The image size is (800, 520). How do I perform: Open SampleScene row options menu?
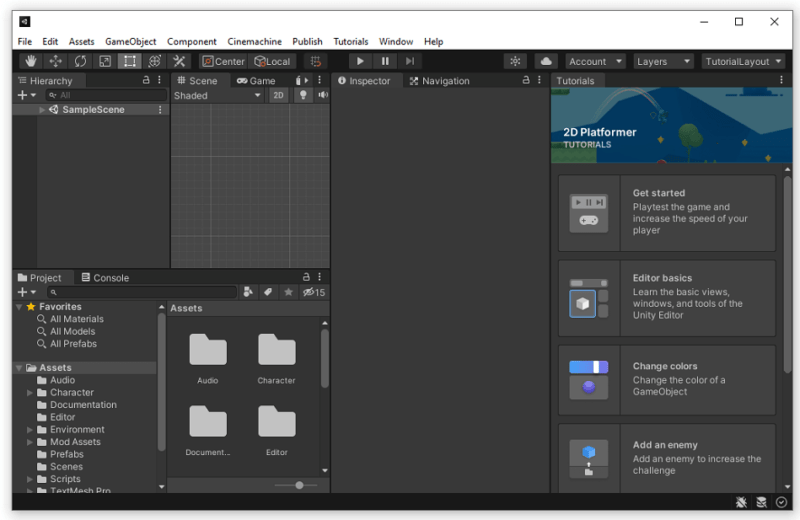point(160,110)
